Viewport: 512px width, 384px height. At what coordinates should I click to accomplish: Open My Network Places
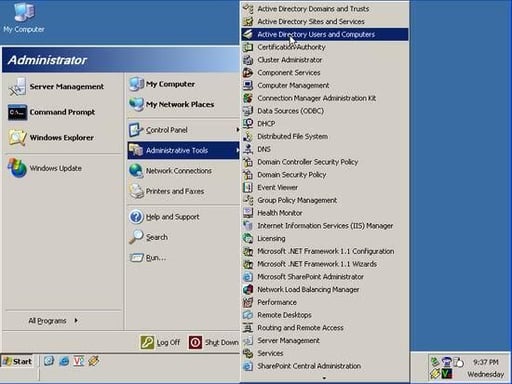[183, 104]
